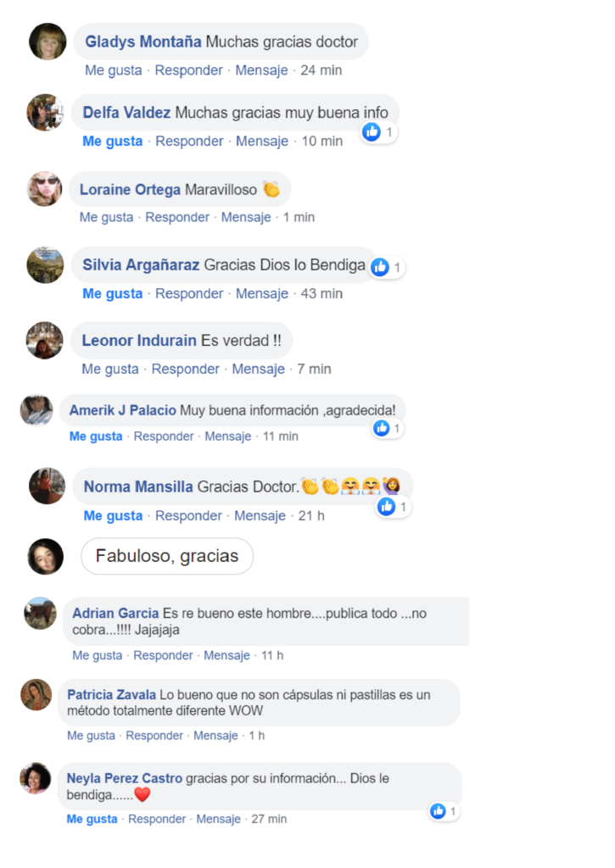Image resolution: width=615 pixels, height=868 pixels.
Task: Open Adrian Garcia's profile name link
Action: [x=115, y=614]
